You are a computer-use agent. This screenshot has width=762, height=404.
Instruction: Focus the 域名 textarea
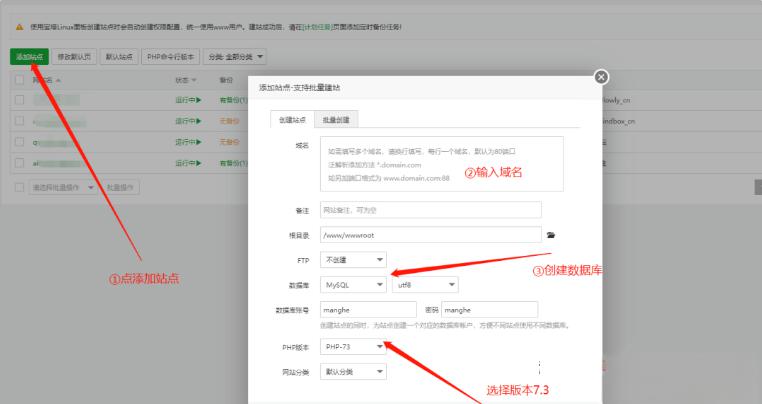click(442, 164)
